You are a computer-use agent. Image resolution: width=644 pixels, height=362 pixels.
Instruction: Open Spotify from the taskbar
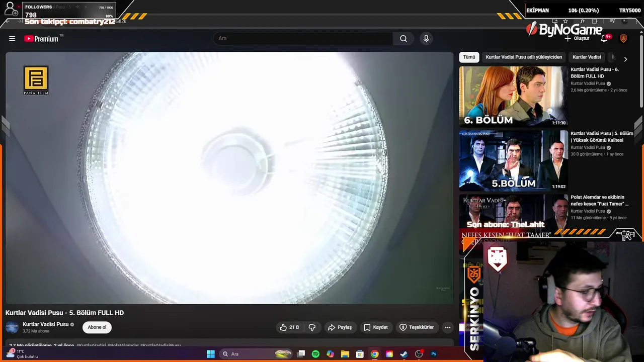315,354
